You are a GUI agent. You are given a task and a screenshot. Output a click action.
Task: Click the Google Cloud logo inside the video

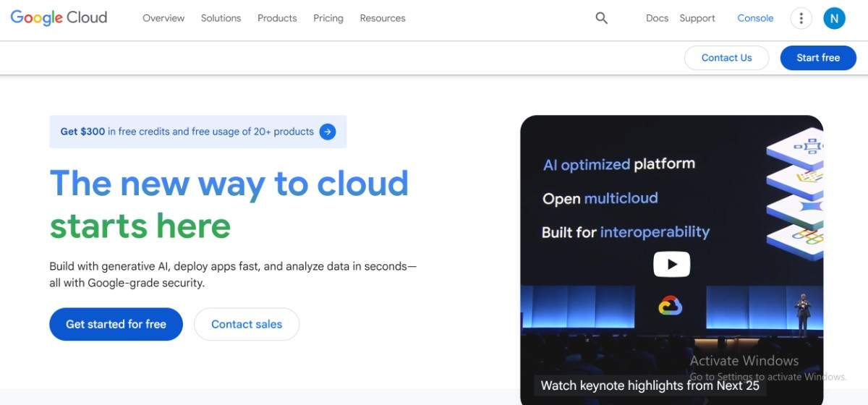click(x=671, y=306)
